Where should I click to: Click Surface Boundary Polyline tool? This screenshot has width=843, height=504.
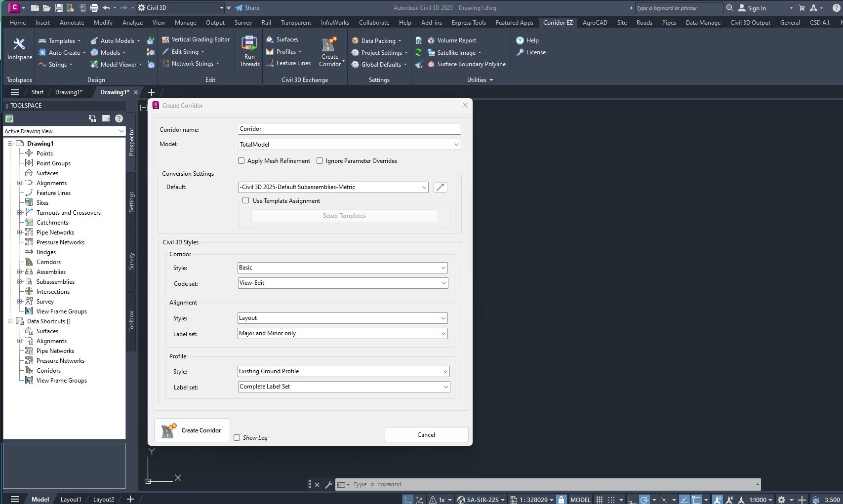coord(466,64)
